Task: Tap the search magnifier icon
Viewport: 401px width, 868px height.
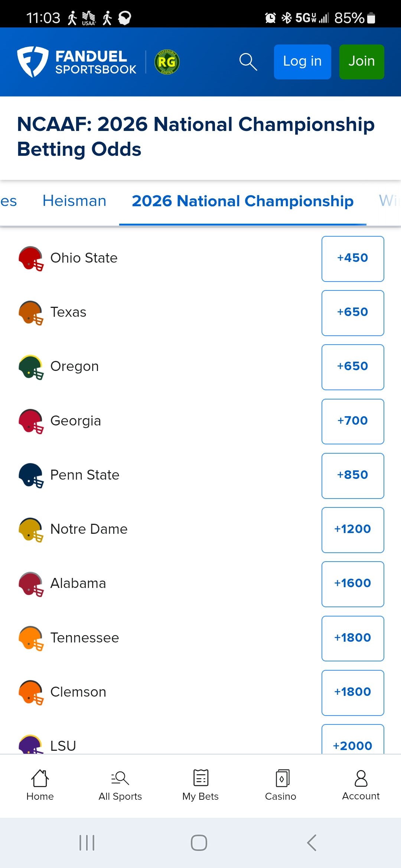Action: 248,62
